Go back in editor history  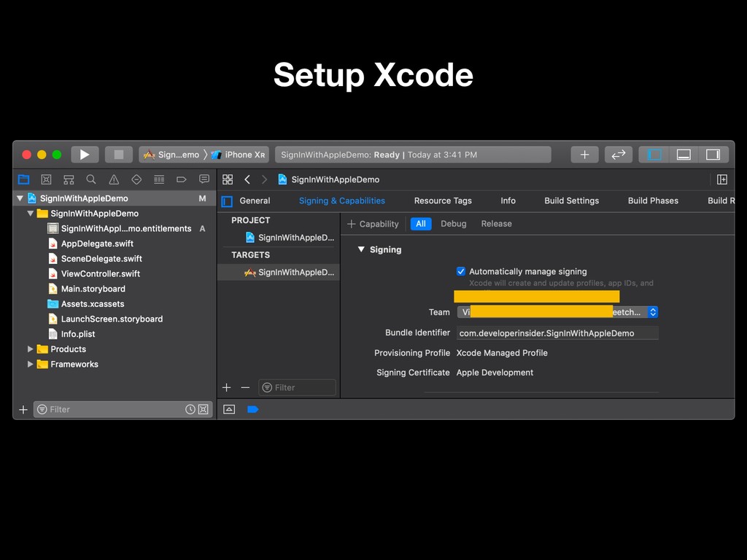click(x=247, y=179)
